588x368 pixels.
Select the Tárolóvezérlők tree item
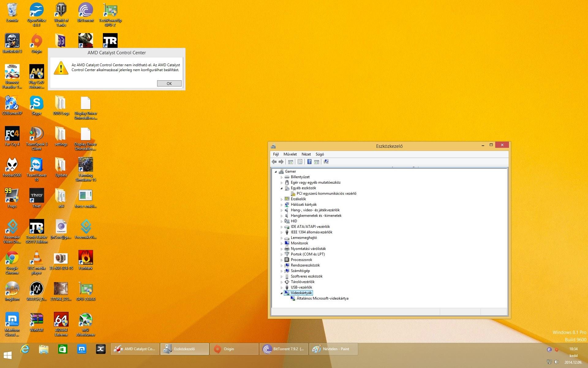click(x=303, y=282)
